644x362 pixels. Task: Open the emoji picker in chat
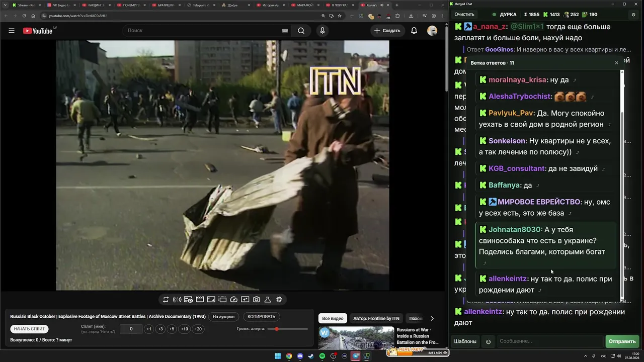[488, 342]
